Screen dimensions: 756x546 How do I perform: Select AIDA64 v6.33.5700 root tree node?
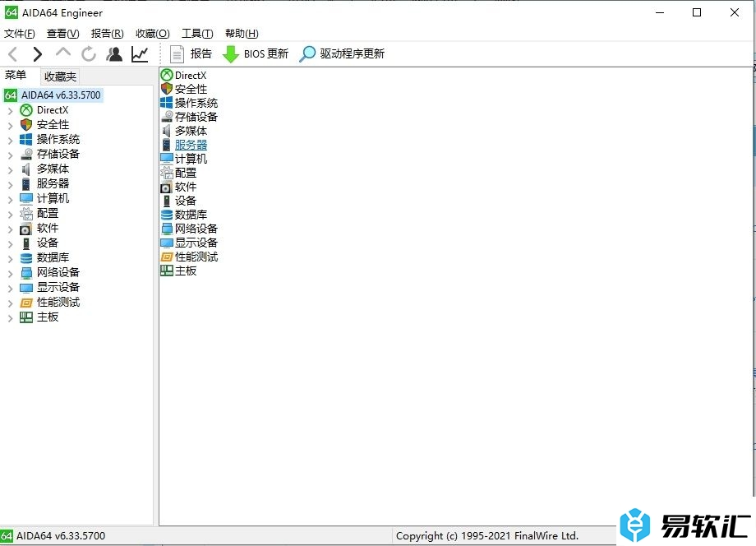pos(61,95)
